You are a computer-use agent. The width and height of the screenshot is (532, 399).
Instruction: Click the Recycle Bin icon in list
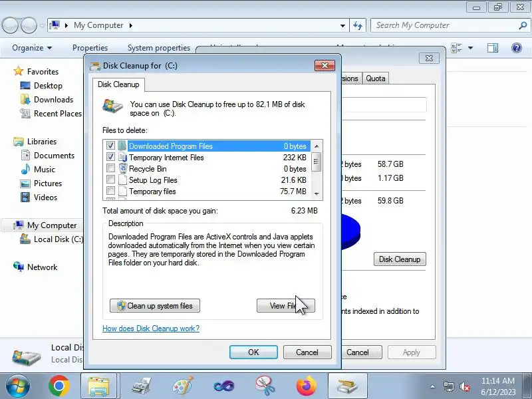coord(123,168)
